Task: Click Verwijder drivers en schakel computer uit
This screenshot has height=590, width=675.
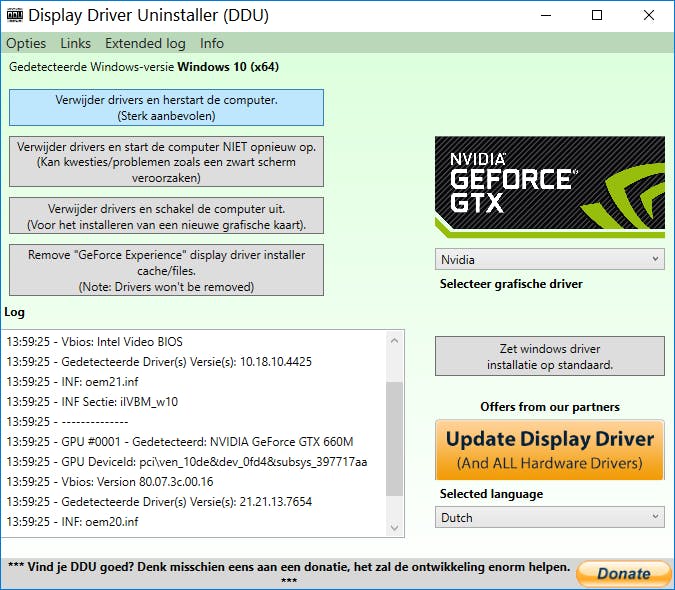Action: coord(166,217)
